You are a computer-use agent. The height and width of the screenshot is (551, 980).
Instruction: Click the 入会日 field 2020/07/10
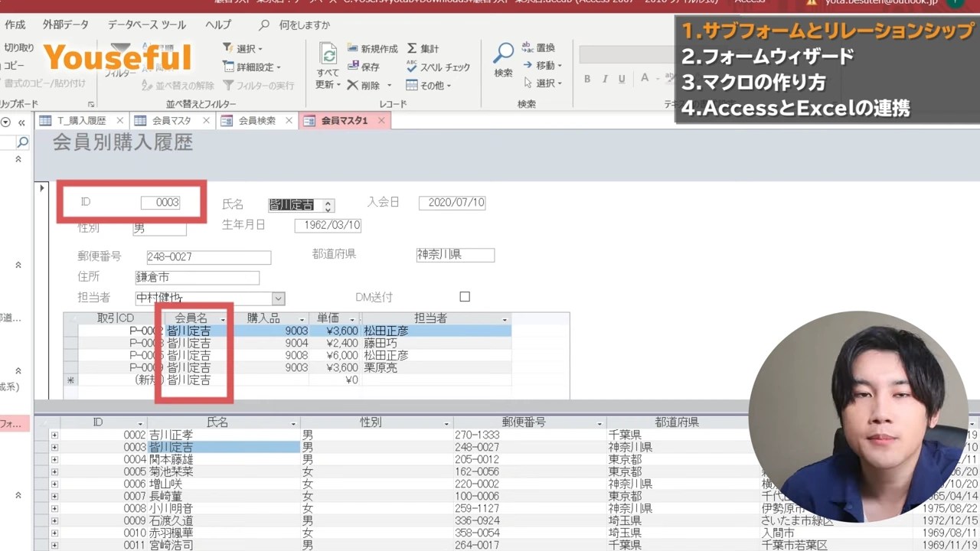tap(452, 203)
